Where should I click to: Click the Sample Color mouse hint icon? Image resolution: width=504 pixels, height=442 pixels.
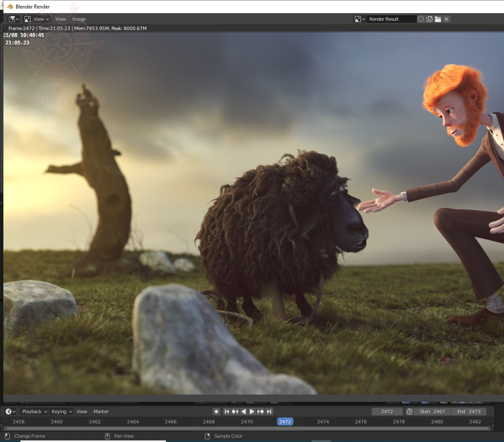coord(208,436)
